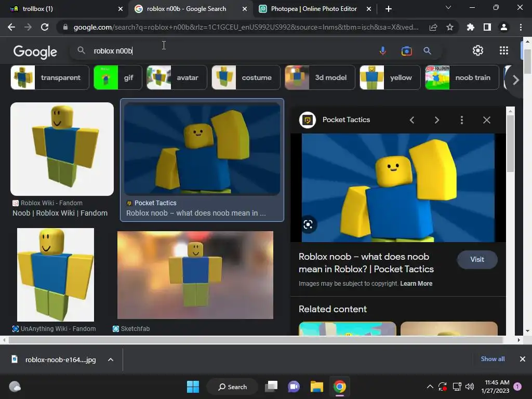Open the UnAnything Wiki noob thumbnail
Screen dimensions: 532x399
pyautogui.click(x=56, y=274)
